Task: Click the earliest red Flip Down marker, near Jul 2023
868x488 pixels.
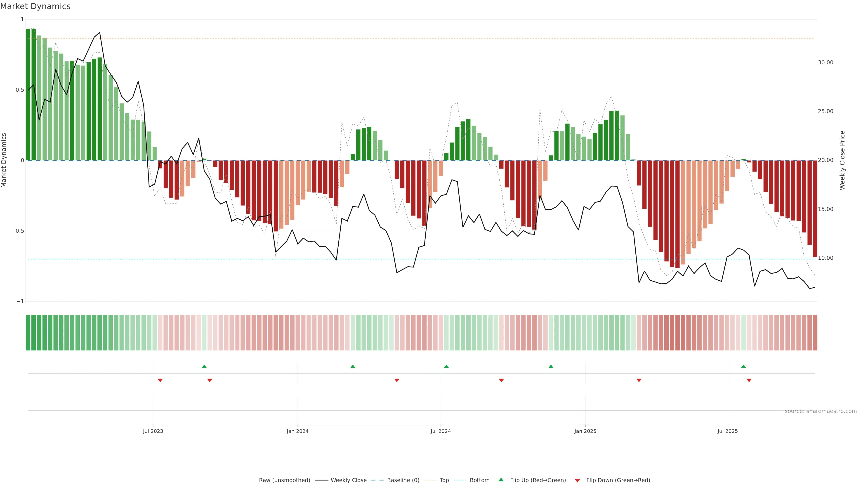Action: 160,380
